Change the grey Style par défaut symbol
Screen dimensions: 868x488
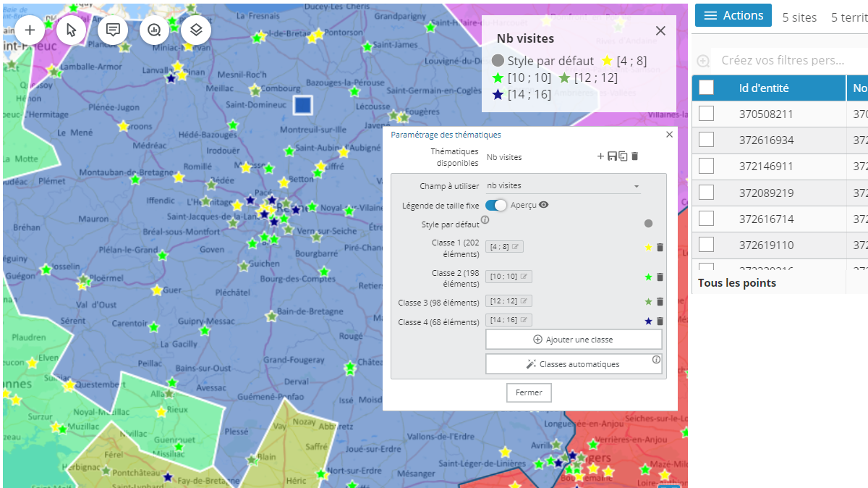click(x=648, y=224)
